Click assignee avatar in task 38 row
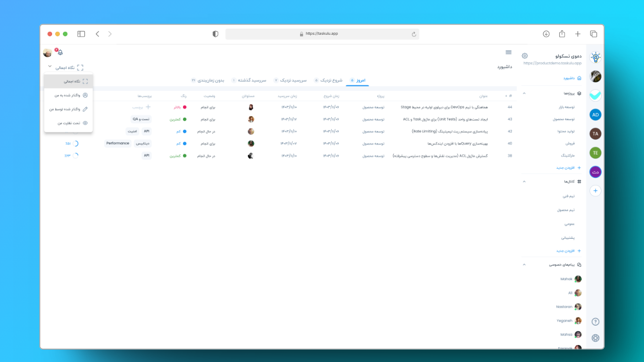Screen dimensions: 644x362 tap(251, 156)
